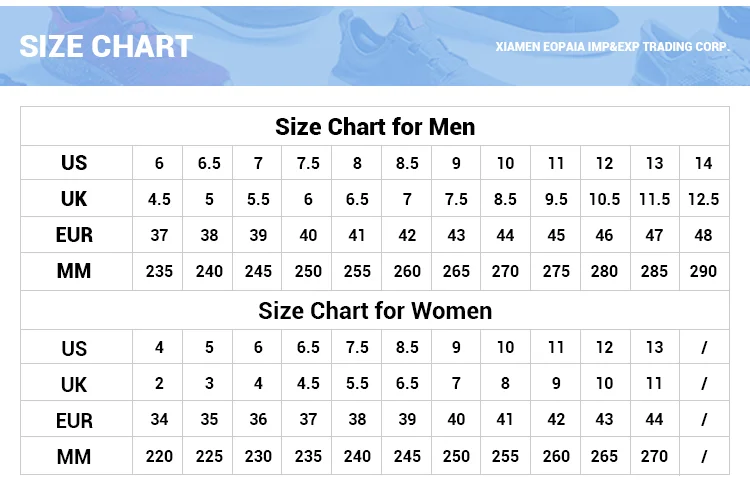Click men's US size 10 cell
The height and width of the screenshot is (494, 750).
click(x=505, y=164)
